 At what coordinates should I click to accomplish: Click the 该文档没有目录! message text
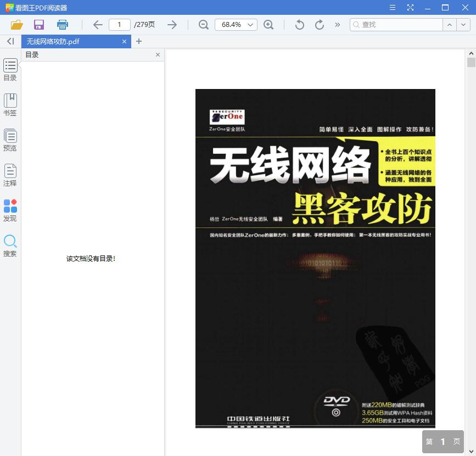coord(91,259)
